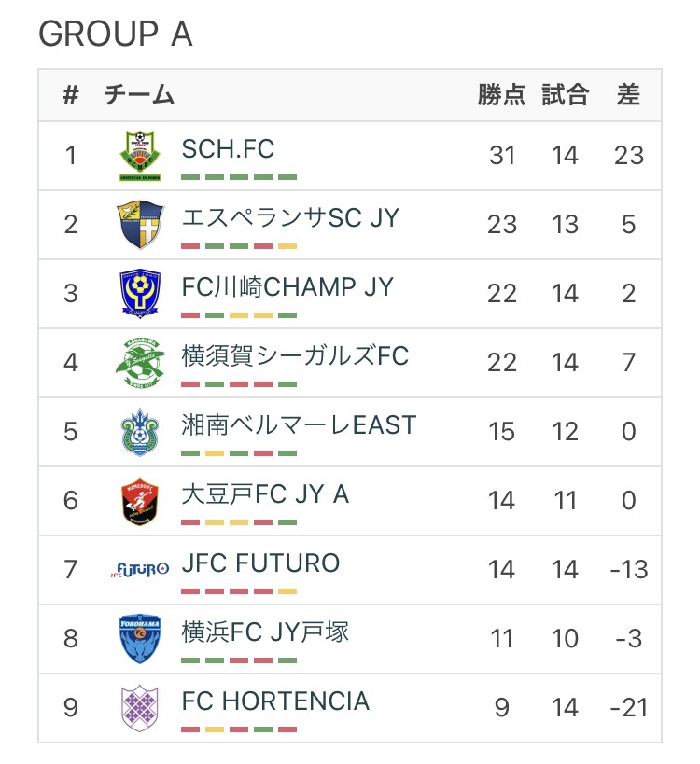
Task: Click the last green form bar under SCH.FC
Action: 287,177
